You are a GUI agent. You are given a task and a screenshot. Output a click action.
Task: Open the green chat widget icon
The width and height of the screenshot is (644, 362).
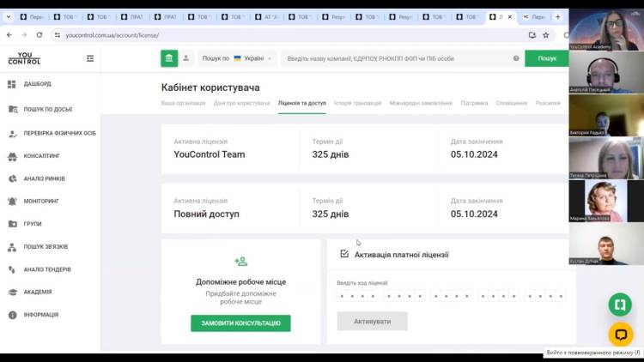click(x=620, y=305)
